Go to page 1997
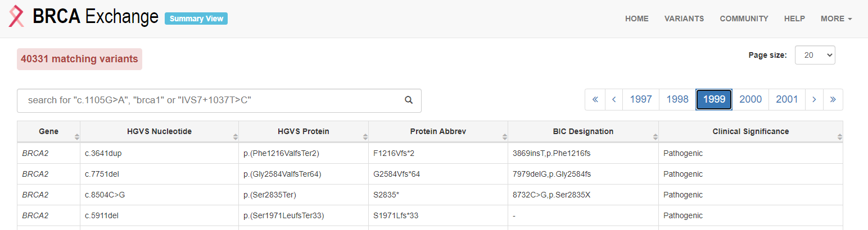This screenshot has height=230, width=868. tap(641, 99)
